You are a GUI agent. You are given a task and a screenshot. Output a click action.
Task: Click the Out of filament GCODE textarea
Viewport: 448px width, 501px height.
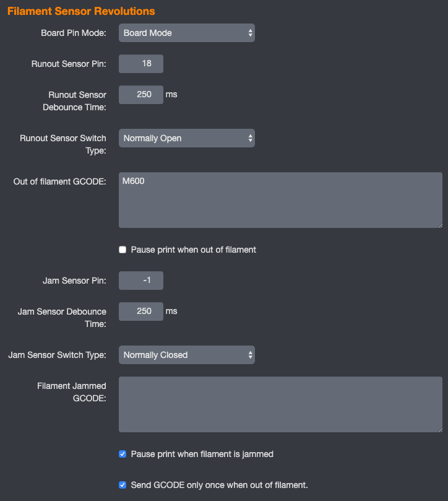point(280,200)
